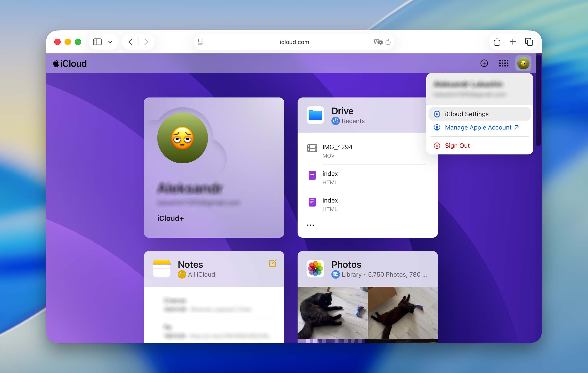Toggle the Safari sidebar icon
Screen dimensions: 588x373
(97, 42)
